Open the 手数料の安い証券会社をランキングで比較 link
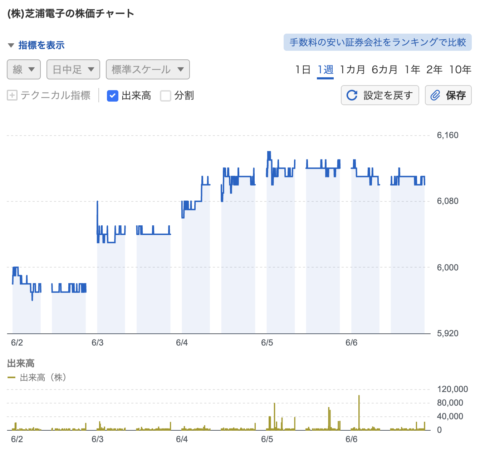The width and height of the screenshot is (480, 450). click(378, 42)
